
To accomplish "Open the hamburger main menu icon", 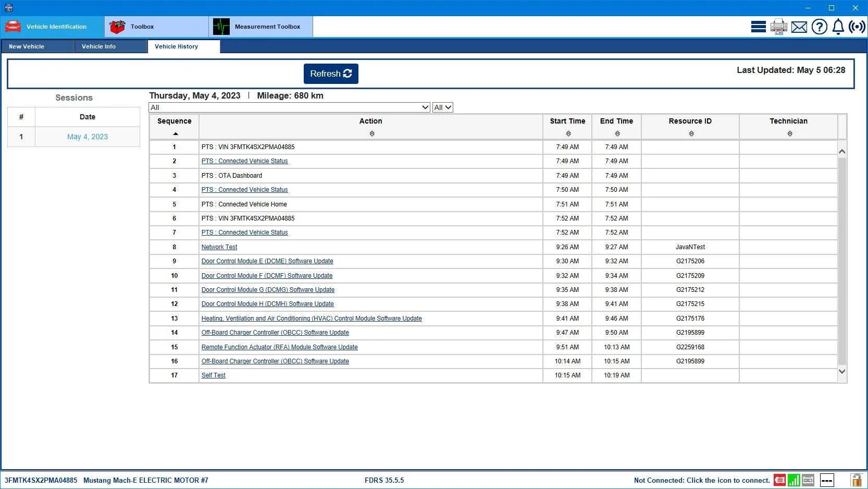I will pos(758,27).
